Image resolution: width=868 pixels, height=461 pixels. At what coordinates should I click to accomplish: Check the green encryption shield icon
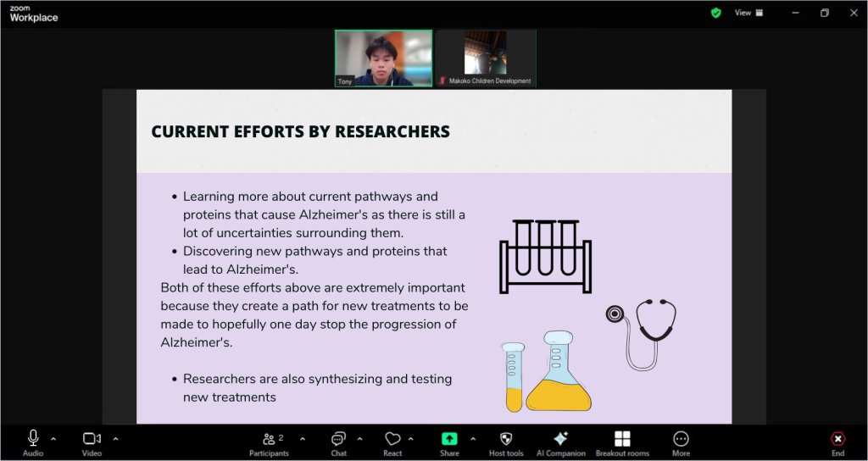715,13
